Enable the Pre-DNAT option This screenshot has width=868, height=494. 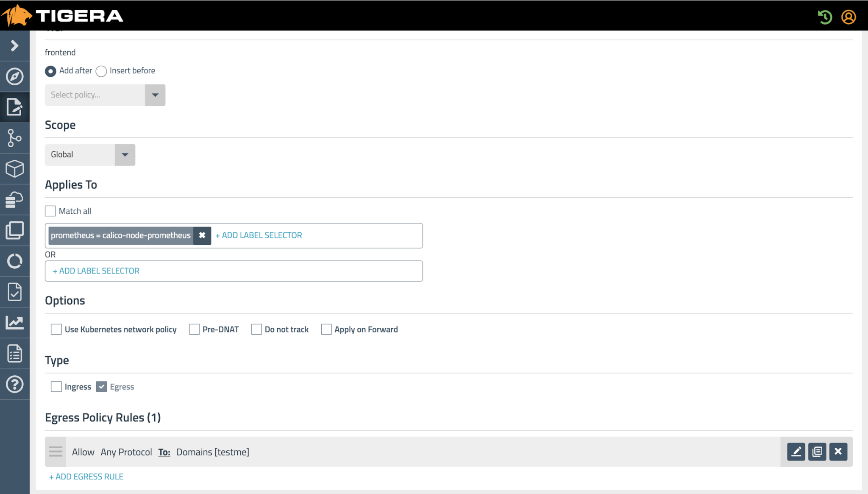194,329
